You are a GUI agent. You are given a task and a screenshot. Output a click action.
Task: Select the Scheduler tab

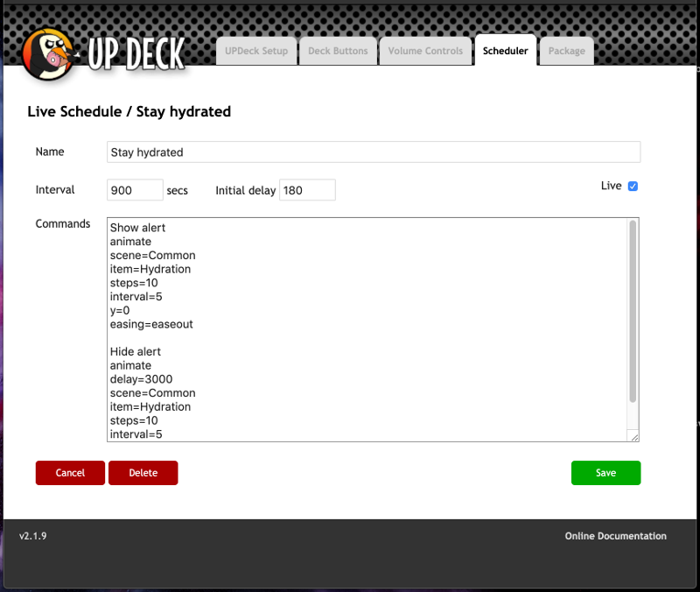click(506, 51)
